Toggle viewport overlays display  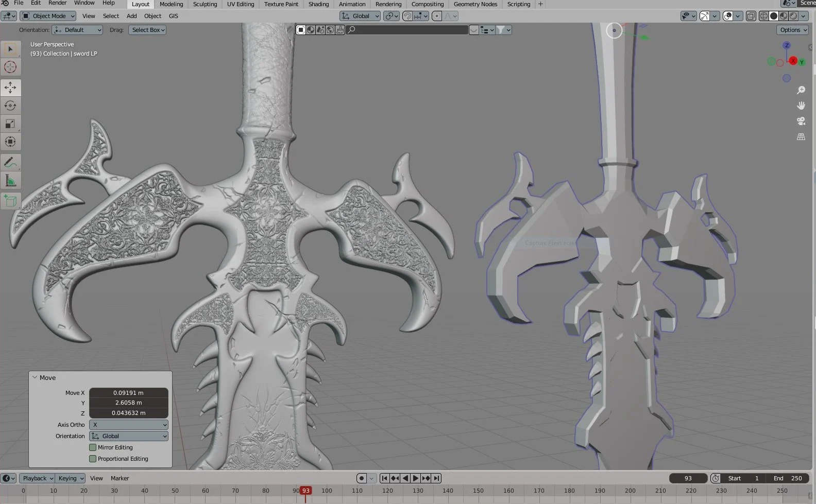point(728,16)
